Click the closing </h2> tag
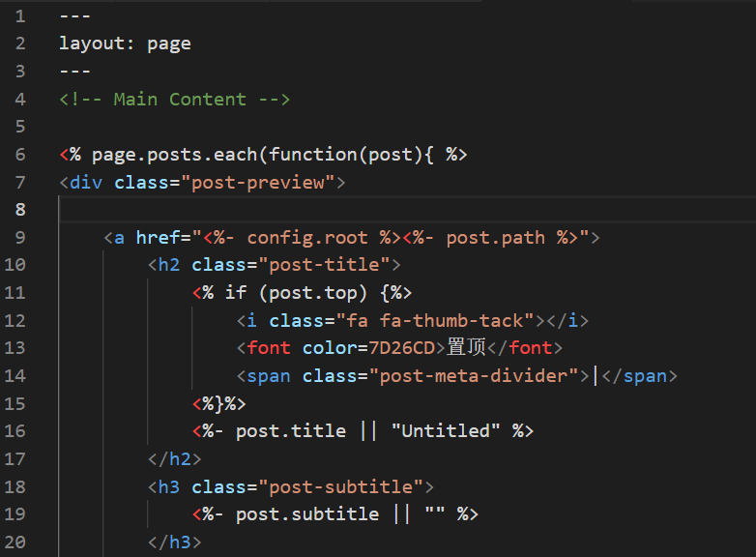This screenshot has height=557, width=756. [175, 459]
